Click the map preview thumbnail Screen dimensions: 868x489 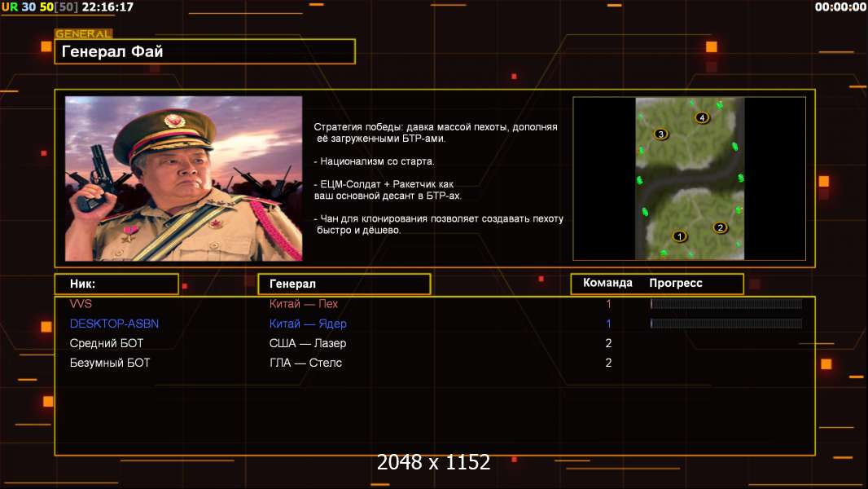click(x=690, y=178)
